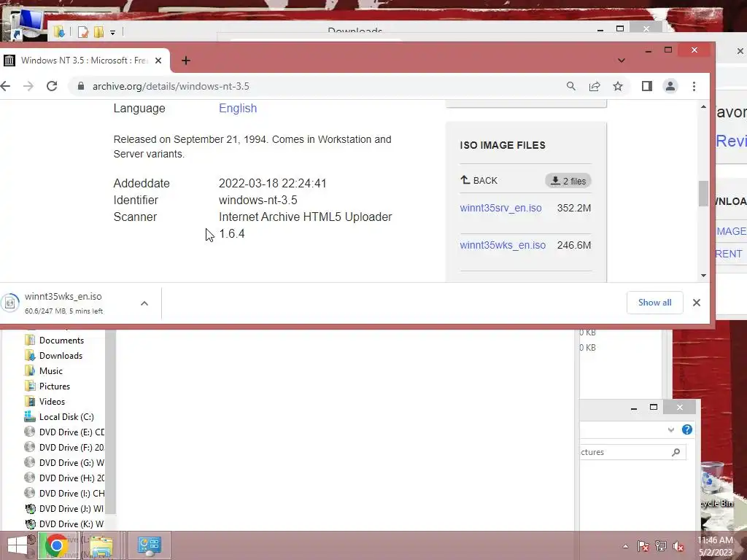747x560 pixels.
Task: Expand ribbon chevron in background Explorer window
Action: pyautogui.click(x=671, y=429)
